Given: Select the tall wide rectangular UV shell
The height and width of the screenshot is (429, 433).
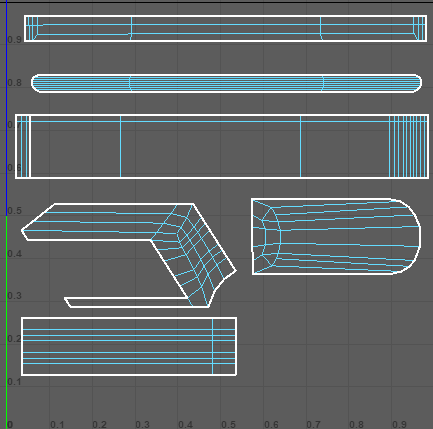Looking at the screenshot, I should pyautogui.click(x=222, y=147).
